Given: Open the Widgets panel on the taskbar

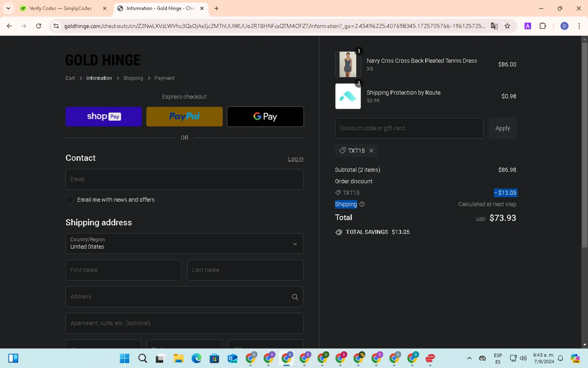Looking at the screenshot, I should click(13, 358).
